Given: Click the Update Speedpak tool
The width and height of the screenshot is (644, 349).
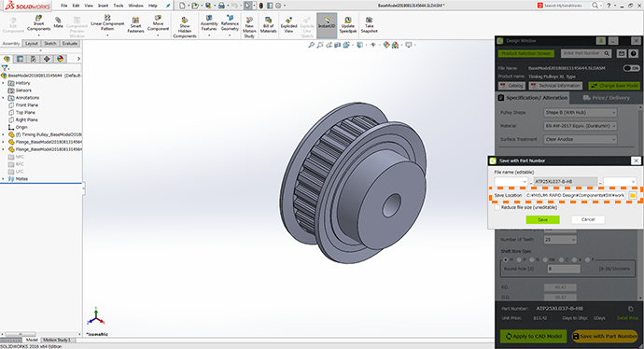Looking at the screenshot, I should pos(348,25).
